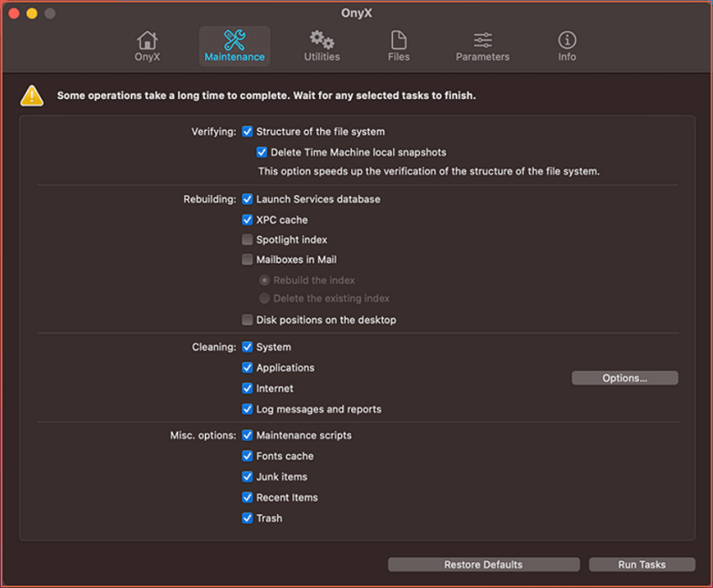This screenshot has width=713, height=588.
Task: Close the OnyX window
Action: [x=14, y=13]
